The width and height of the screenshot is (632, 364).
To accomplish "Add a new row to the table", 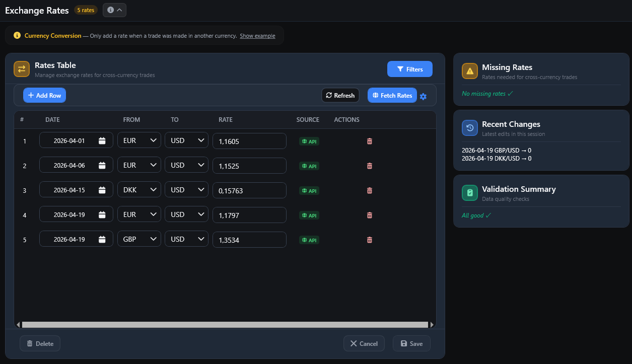I will click(x=44, y=95).
